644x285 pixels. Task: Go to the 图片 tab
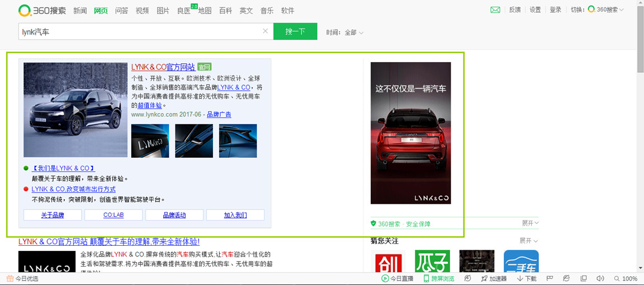click(x=163, y=11)
